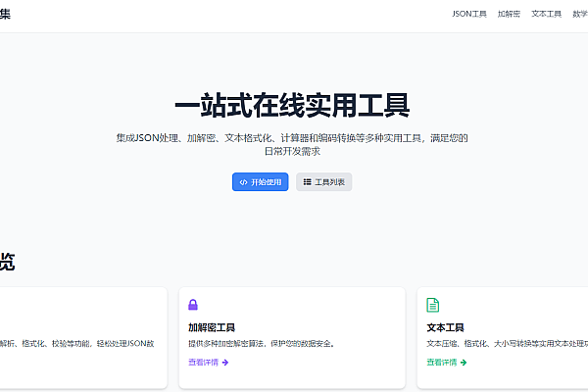Open 查看详情 link under 加解密工具
Image resolution: width=588 pixels, height=392 pixels.
click(x=203, y=363)
